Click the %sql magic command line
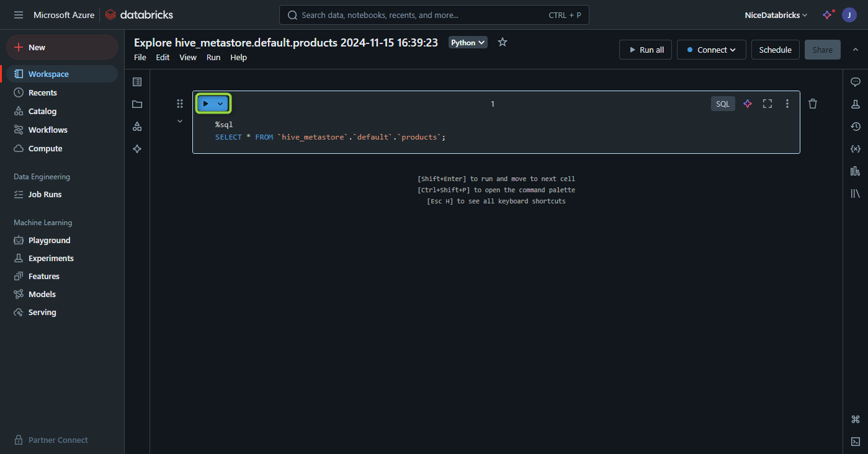 pyautogui.click(x=224, y=125)
